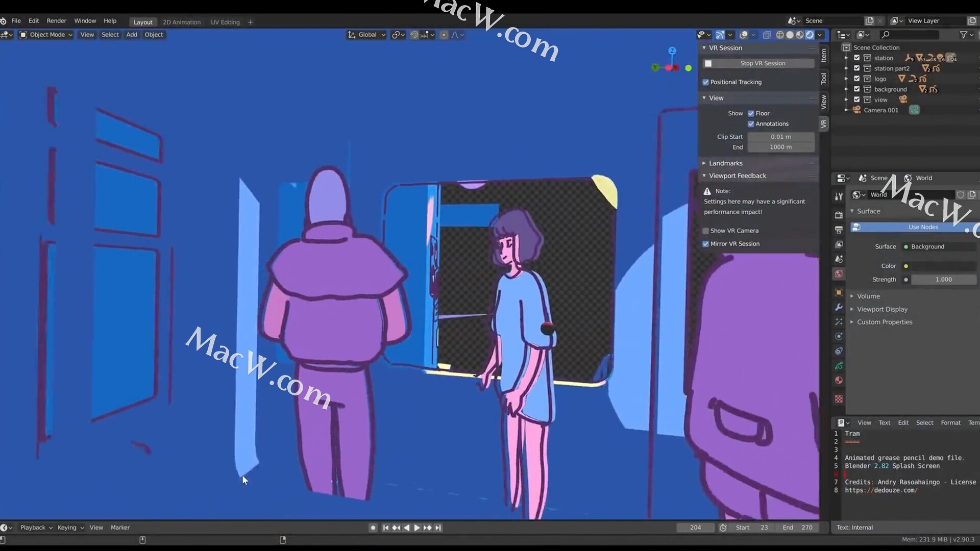Image resolution: width=980 pixels, height=551 pixels.
Task: Click Stop VR Session button
Action: point(758,63)
